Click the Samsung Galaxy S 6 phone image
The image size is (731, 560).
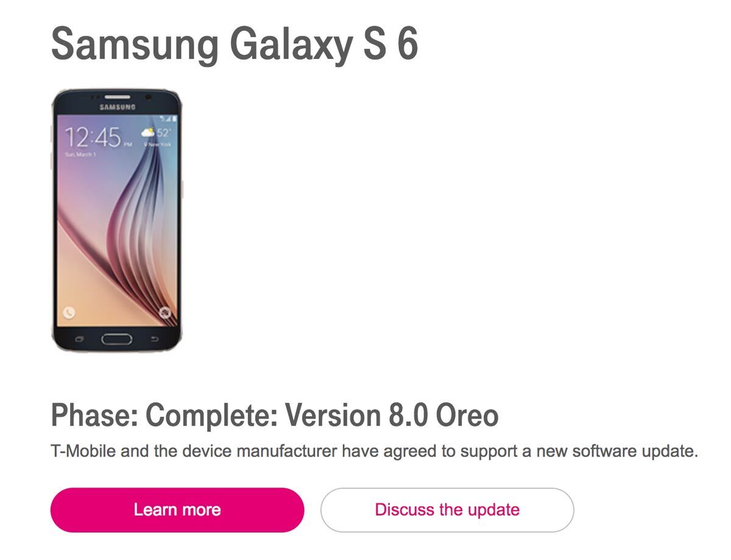pos(117,220)
